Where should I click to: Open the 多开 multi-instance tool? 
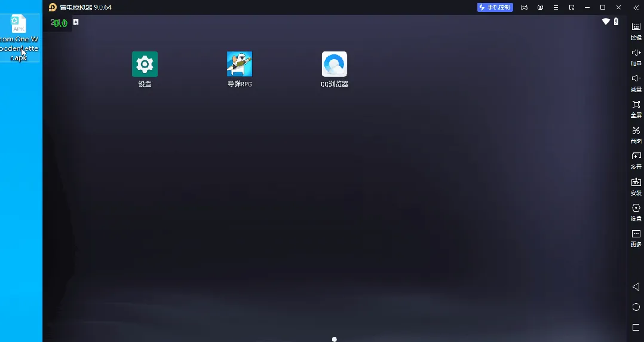(636, 160)
